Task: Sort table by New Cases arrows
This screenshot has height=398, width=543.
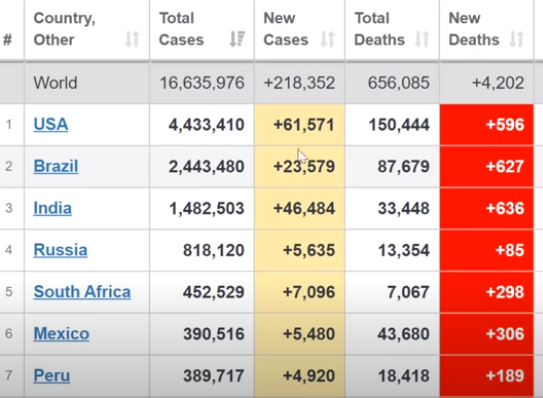Action: click(327, 39)
